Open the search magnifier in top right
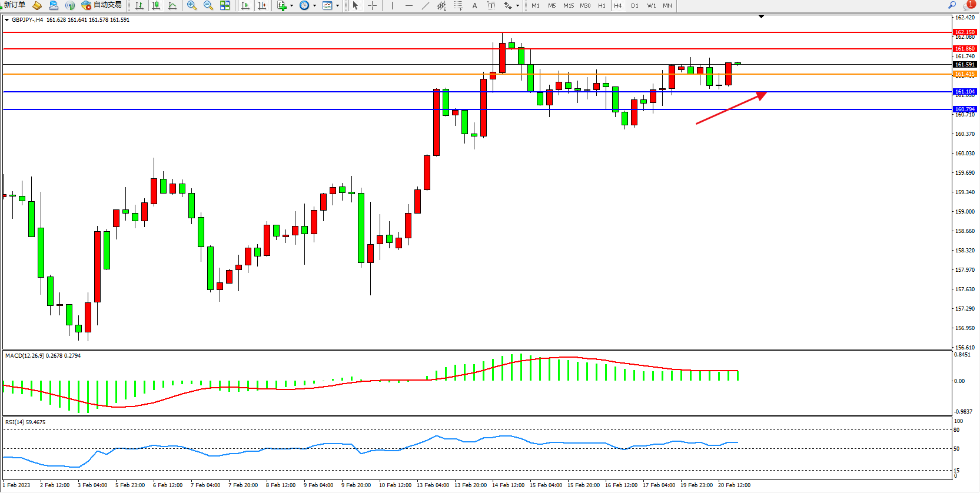 pos(952,5)
